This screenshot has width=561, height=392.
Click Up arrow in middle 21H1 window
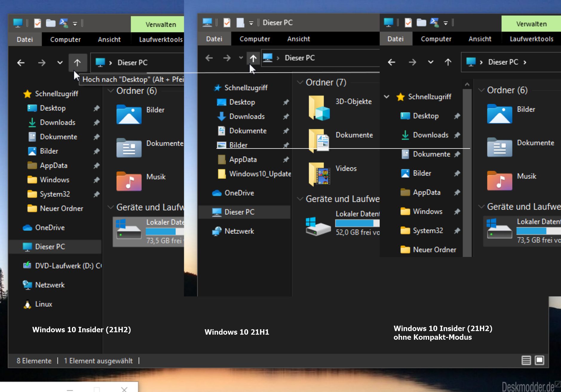click(x=253, y=58)
